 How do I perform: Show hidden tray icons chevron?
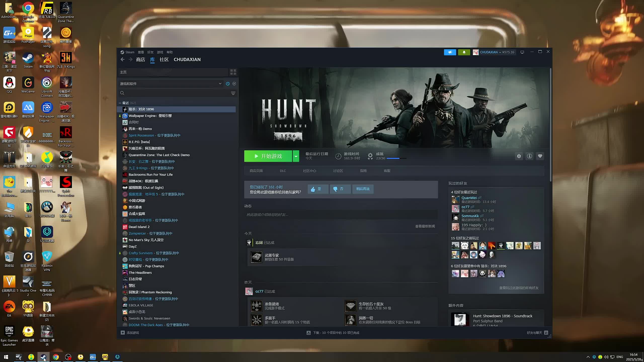point(588,357)
